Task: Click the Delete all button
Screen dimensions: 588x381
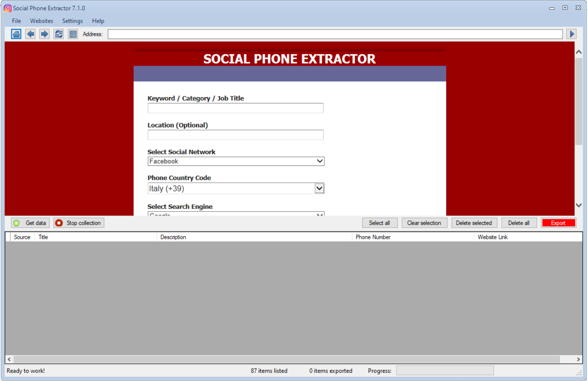Action: tap(518, 223)
